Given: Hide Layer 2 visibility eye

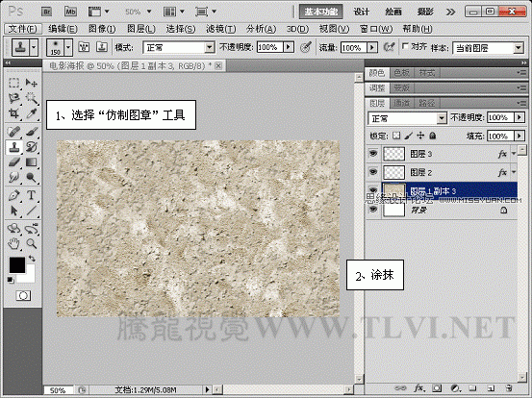Looking at the screenshot, I should 373,172.
